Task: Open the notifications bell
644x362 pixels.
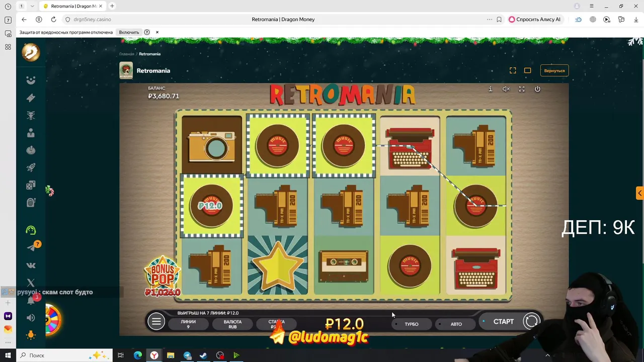Action: pos(31,301)
